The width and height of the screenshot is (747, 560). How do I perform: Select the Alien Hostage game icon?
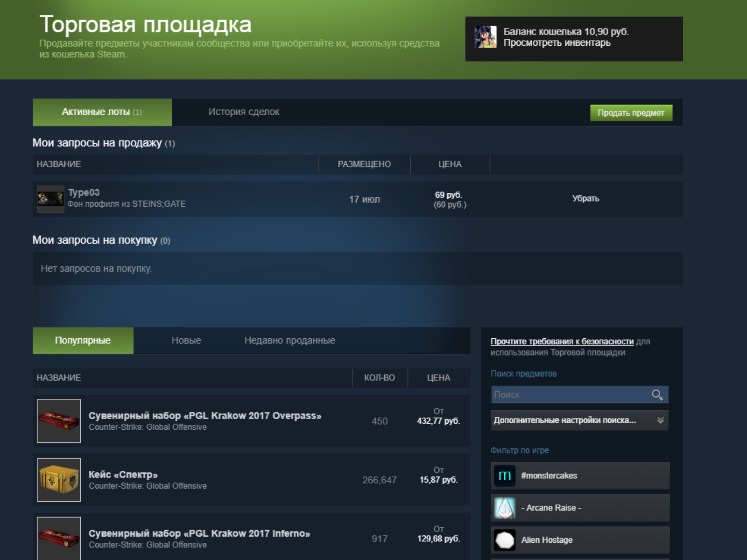tap(505, 540)
